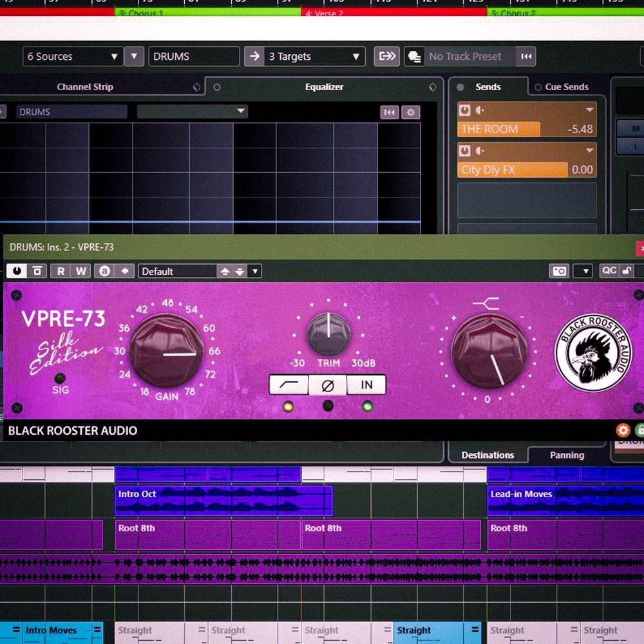Click the DRUMS channel name field

(x=194, y=56)
